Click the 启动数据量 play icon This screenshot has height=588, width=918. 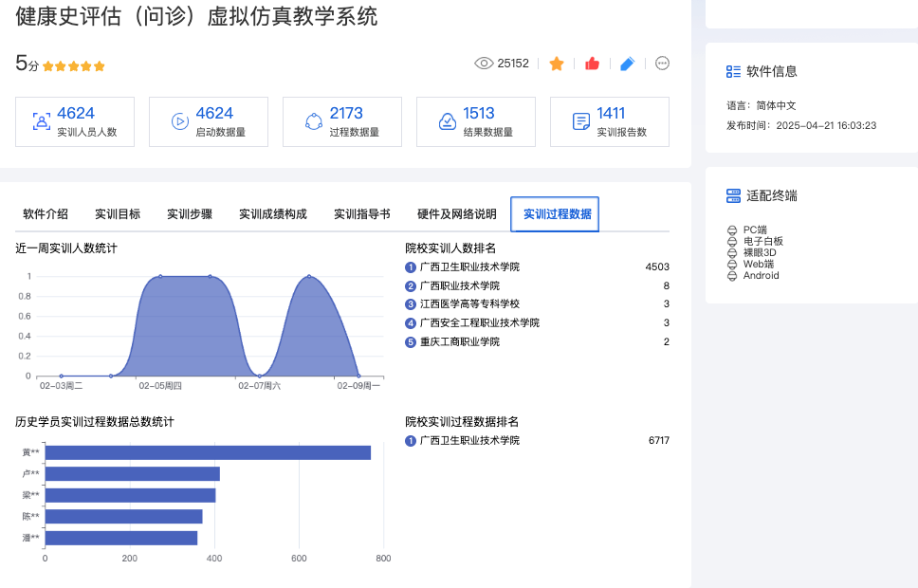coord(179,121)
